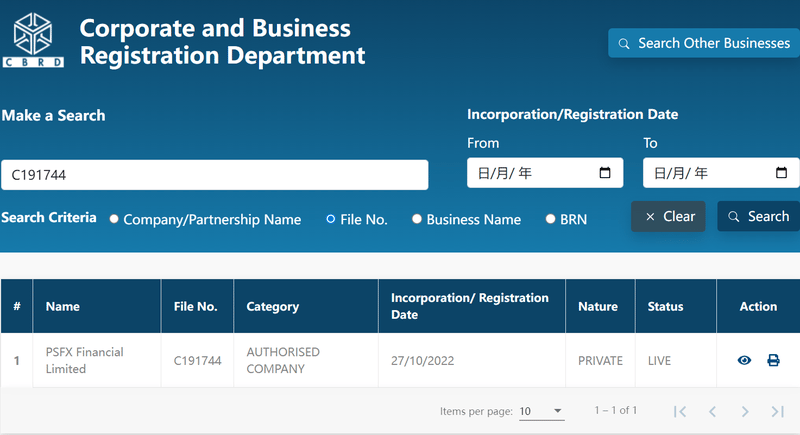Select File No. search criteria

pos(331,219)
